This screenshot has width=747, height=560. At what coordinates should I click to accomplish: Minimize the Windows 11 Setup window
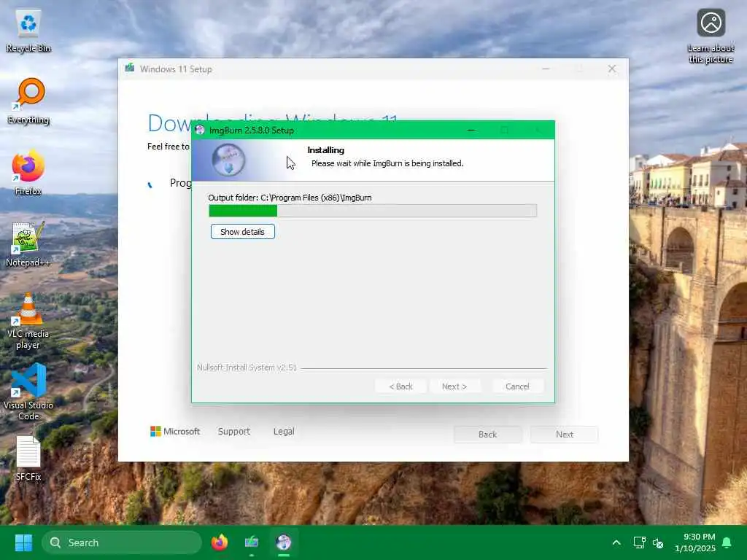(546, 69)
